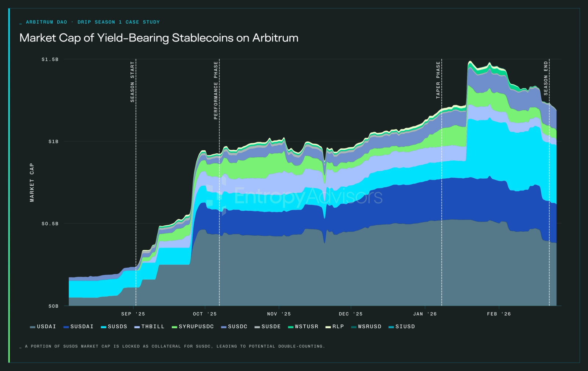Click the ARBITRUM DAO header text

click(47, 22)
